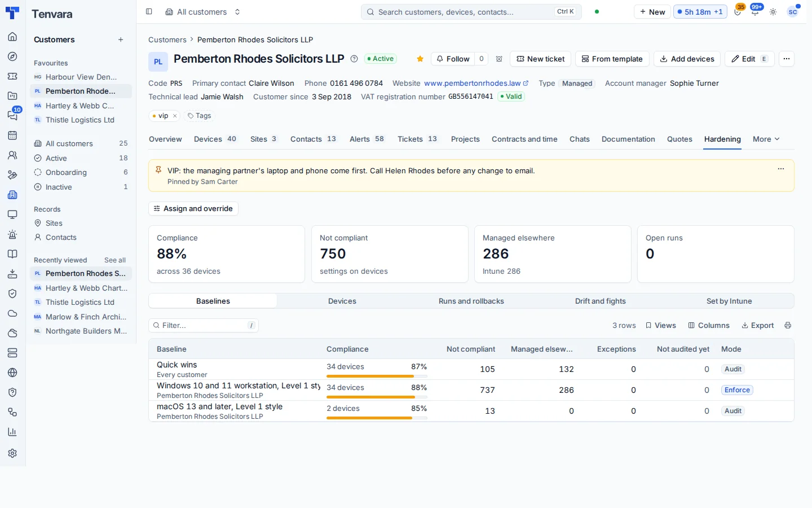Select the Runs and rollbacks segment
Screen dimensions: 812x508
coord(471,301)
